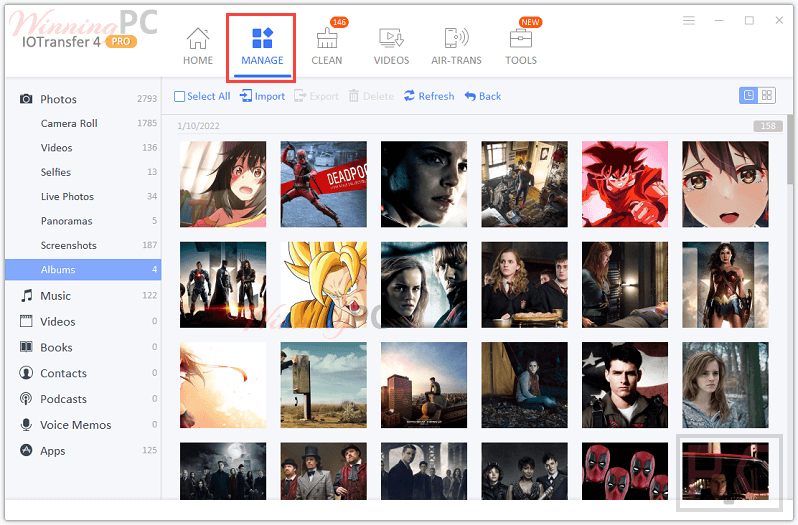Open the HOME tab

[x=197, y=46]
